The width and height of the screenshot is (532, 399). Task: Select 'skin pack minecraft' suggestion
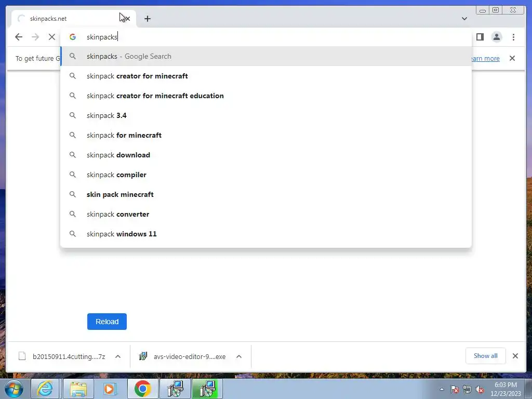pyautogui.click(x=266, y=194)
